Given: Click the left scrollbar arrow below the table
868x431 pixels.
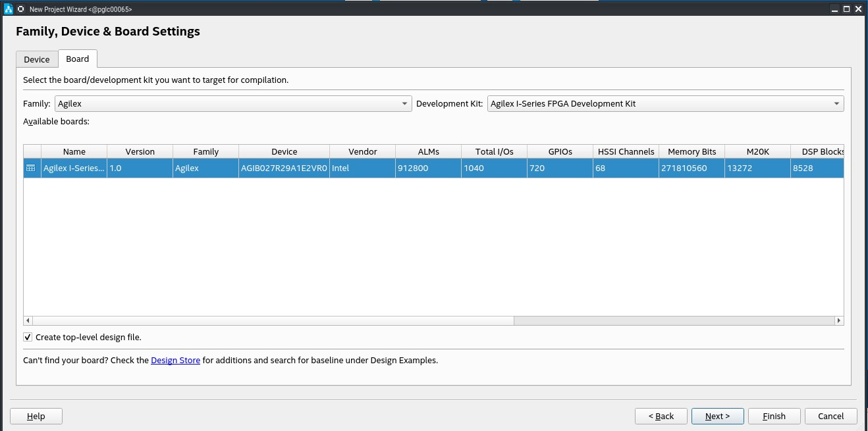Looking at the screenshot, I should 28,320.
